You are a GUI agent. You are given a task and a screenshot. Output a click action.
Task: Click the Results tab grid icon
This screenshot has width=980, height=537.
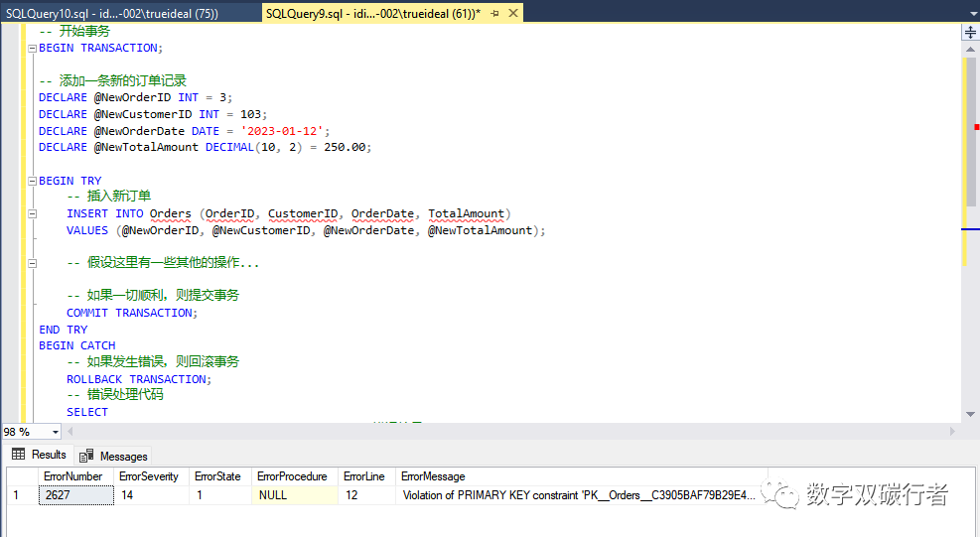19,455
